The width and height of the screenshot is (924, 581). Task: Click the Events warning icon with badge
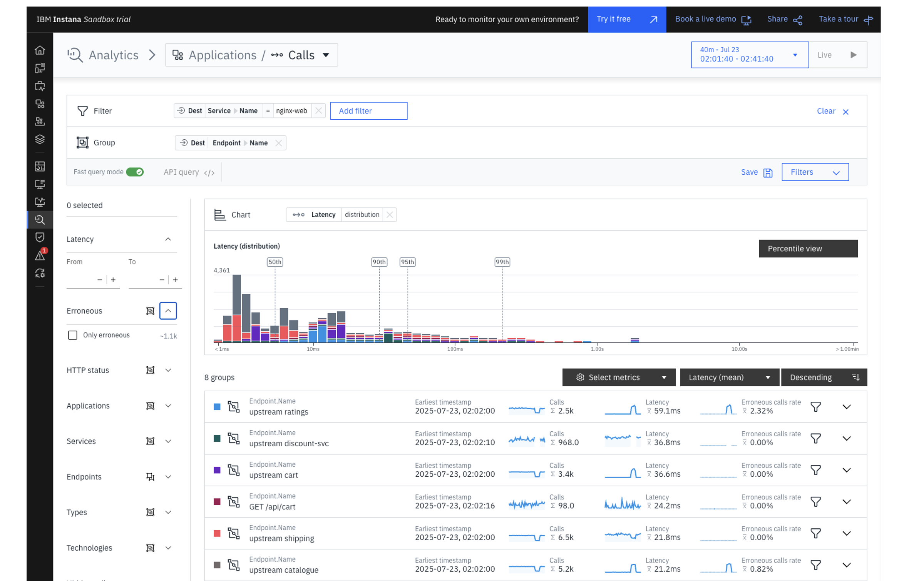(x=40, y=255)
